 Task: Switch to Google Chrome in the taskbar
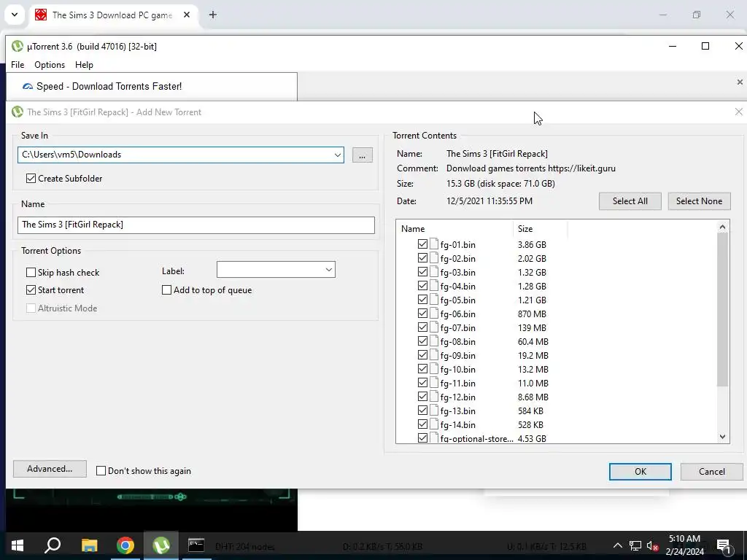(x=125, y=545)
